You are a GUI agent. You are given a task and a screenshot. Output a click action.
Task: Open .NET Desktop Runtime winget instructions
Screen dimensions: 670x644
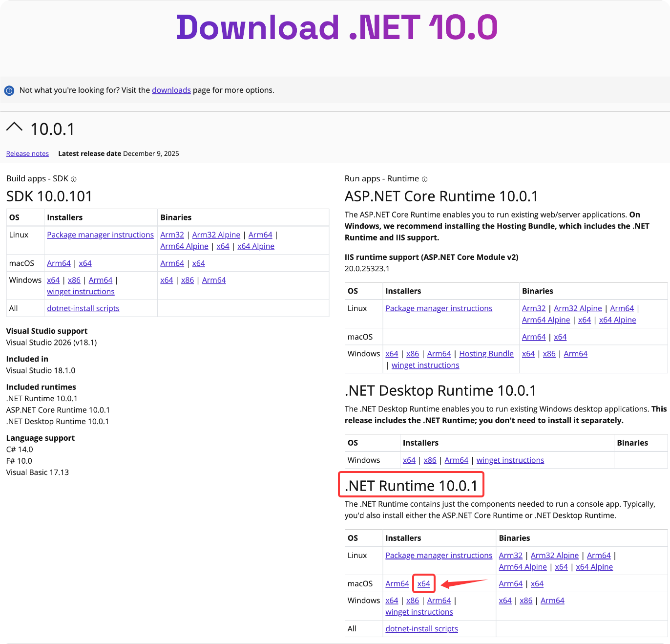(510, 460)
